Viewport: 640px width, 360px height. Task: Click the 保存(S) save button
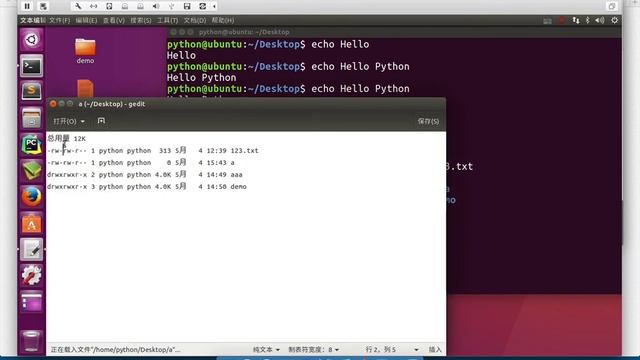click(x=428, y=121)
